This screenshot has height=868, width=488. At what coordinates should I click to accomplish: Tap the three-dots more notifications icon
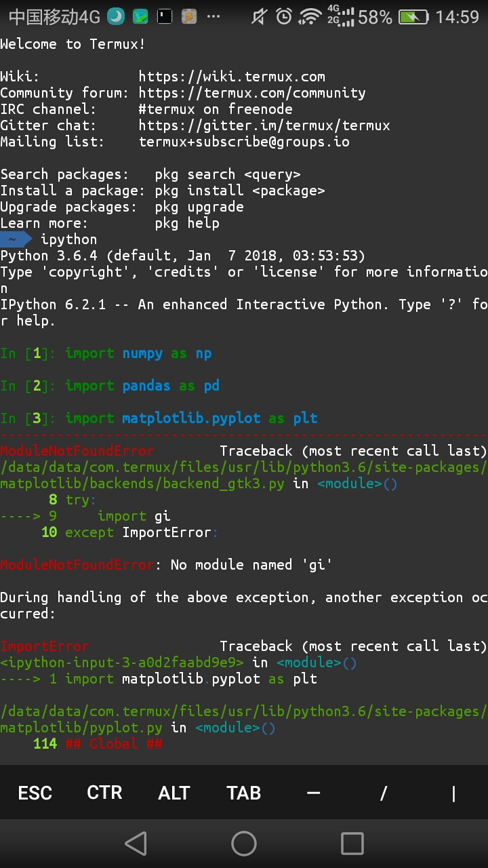(x=213, y=17)
